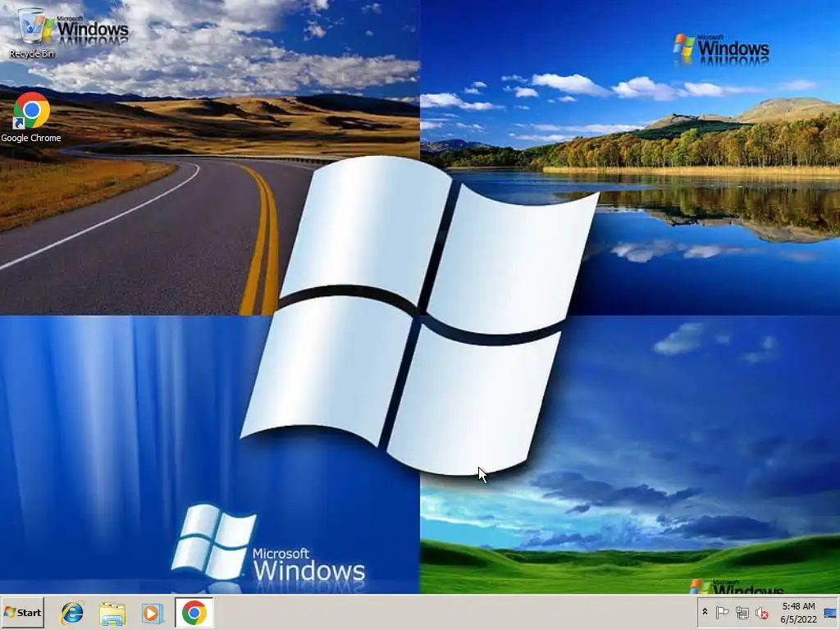Switch to the Chrome taskbar button
Viewport: 840px width, 630px height.
194,612
